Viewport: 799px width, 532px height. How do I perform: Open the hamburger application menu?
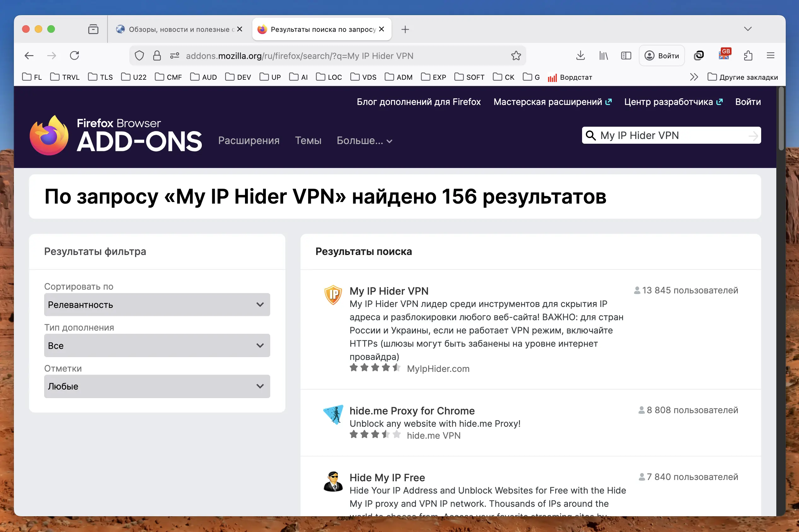[771, 55]
